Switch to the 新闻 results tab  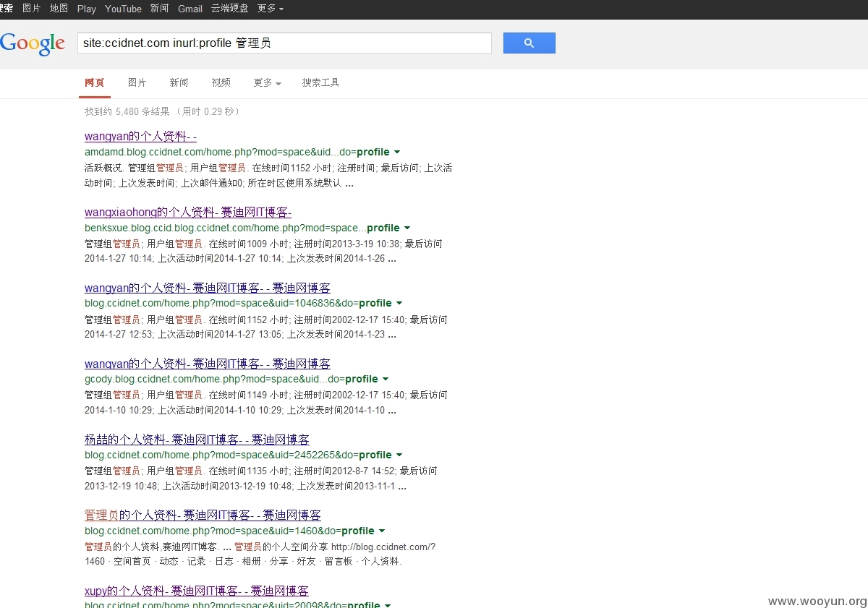pos(179,83)
